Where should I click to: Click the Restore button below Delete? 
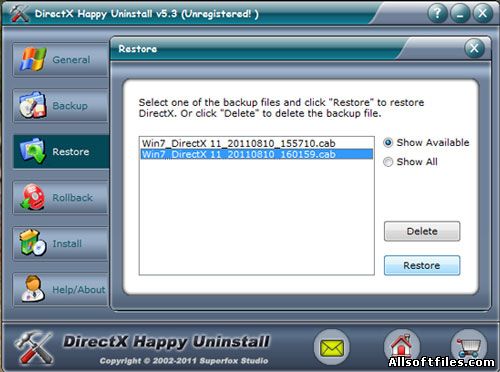click(x=422, y=265)
